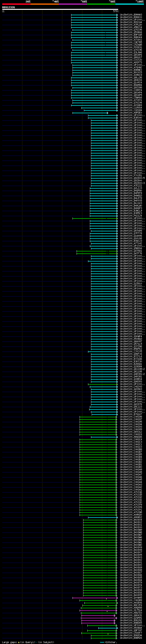Click the green alignment bar for Q4TF76
Image resolution: width=146 pixels, height=644 pixels.
97,254
